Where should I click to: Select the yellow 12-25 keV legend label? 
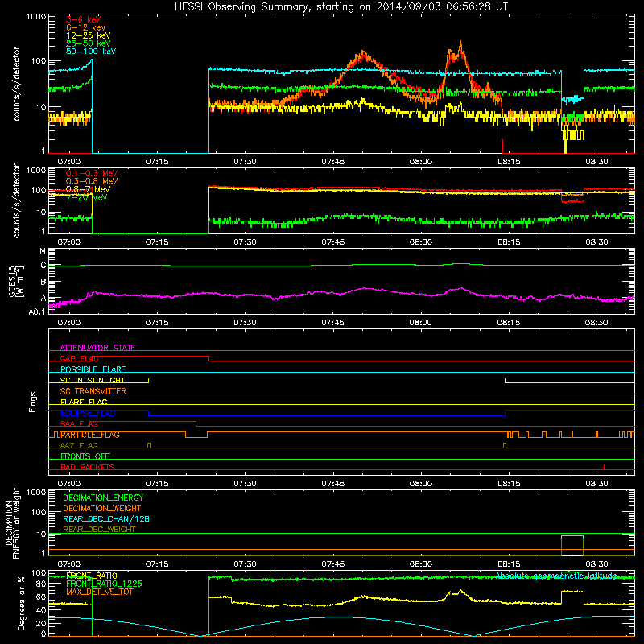88,35
